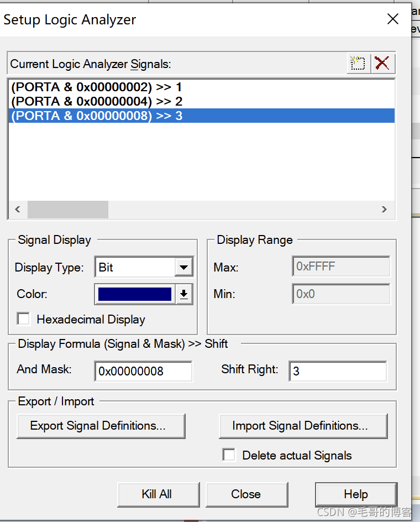Viewport: 420px width, 522px height.
Task: Close the Setup Logic Analyzer dialog window
Action: pyautogui.click(x=393, y=19)
